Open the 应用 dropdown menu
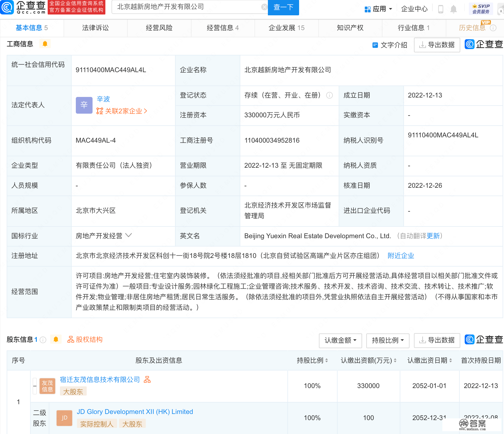 pyautogui.click(x=378, y=9)
